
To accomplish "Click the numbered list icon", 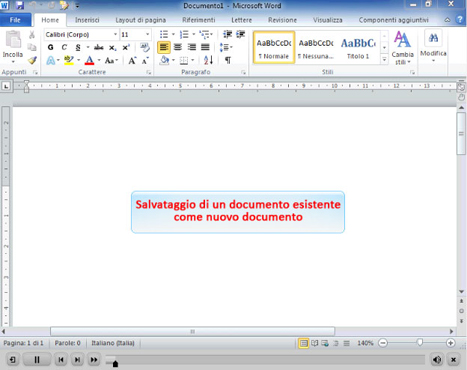I will click(x=184, y=34).
